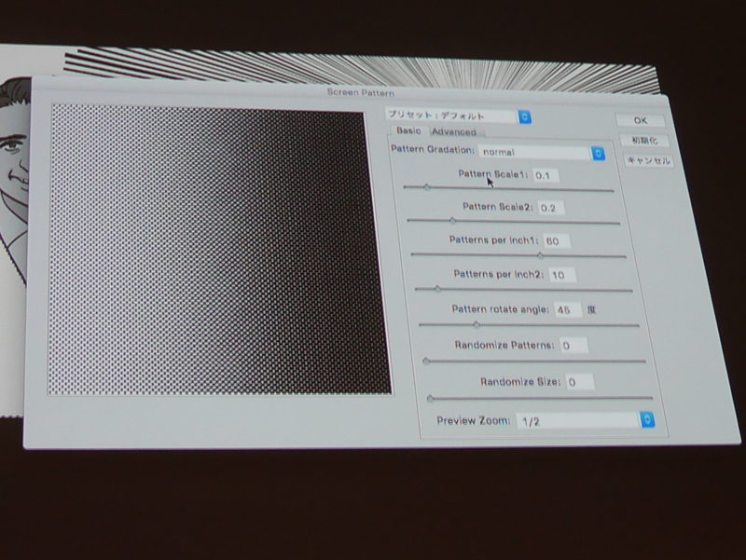Viewport: 746px width, 560px height.
Task: Click the Pattern Scale2 slider handle
Action: (452, 221)
